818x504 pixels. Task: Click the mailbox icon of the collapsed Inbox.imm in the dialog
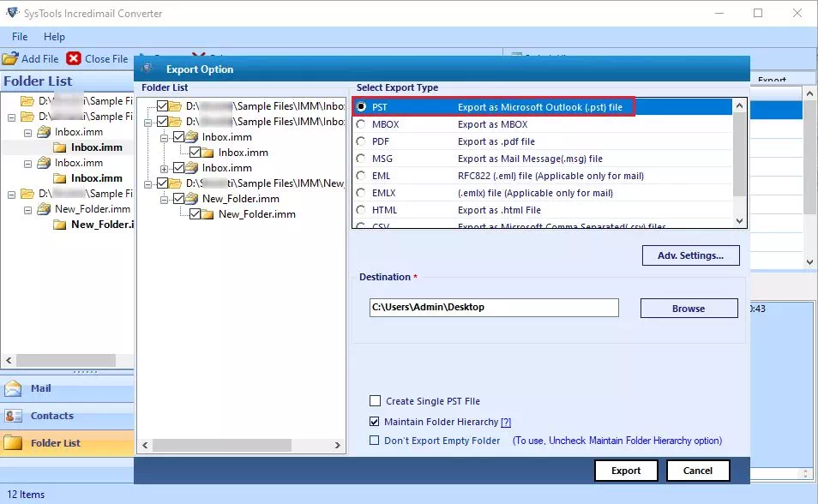point(191,168)
